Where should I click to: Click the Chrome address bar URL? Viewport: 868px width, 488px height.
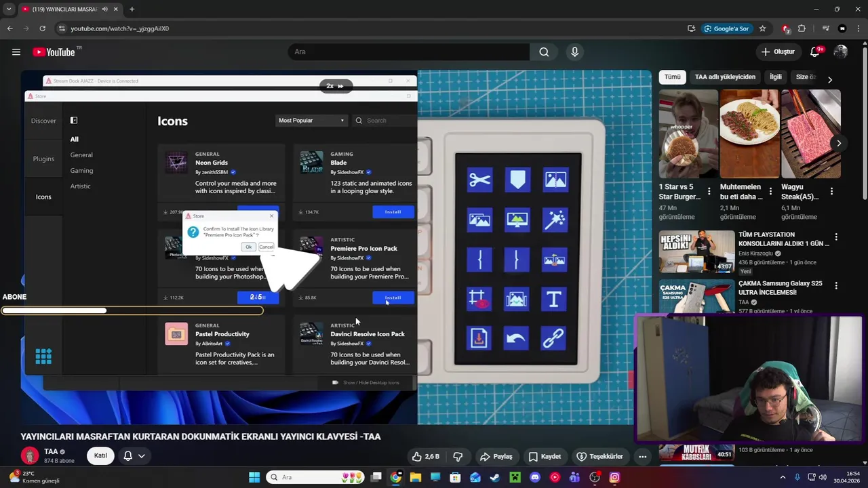120,28
